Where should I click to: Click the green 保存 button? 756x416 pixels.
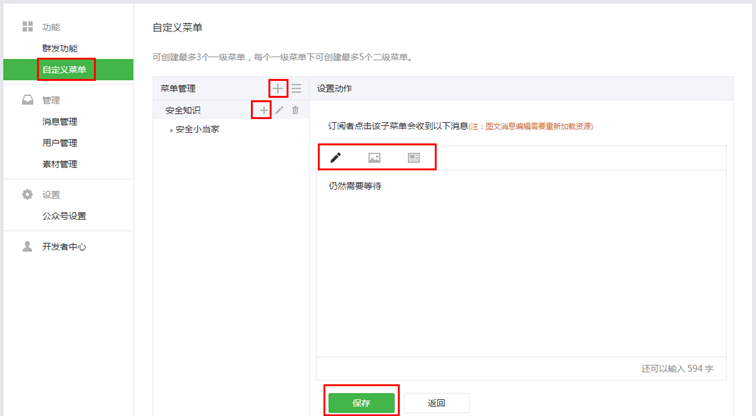362,403
